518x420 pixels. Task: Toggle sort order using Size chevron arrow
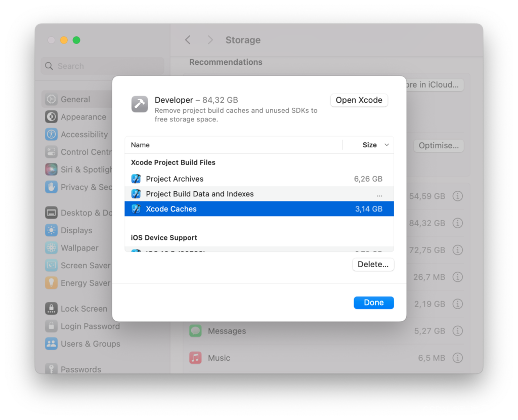[386, 145]
